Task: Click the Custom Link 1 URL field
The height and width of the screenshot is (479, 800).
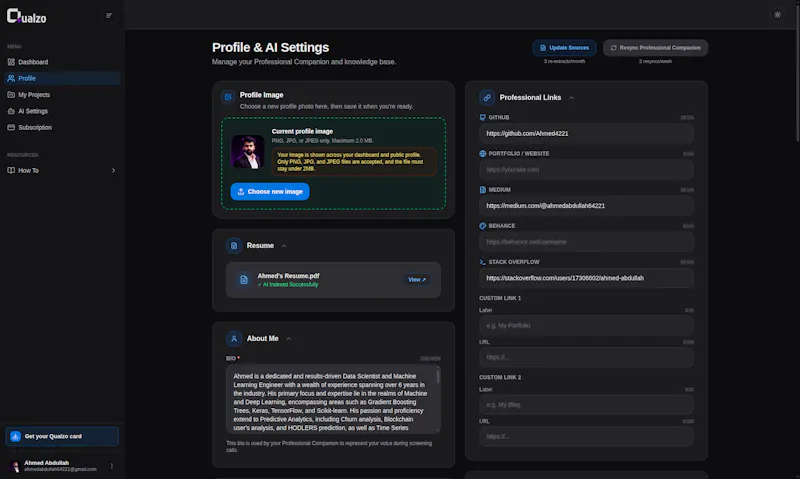Action: tap(586, 358)
